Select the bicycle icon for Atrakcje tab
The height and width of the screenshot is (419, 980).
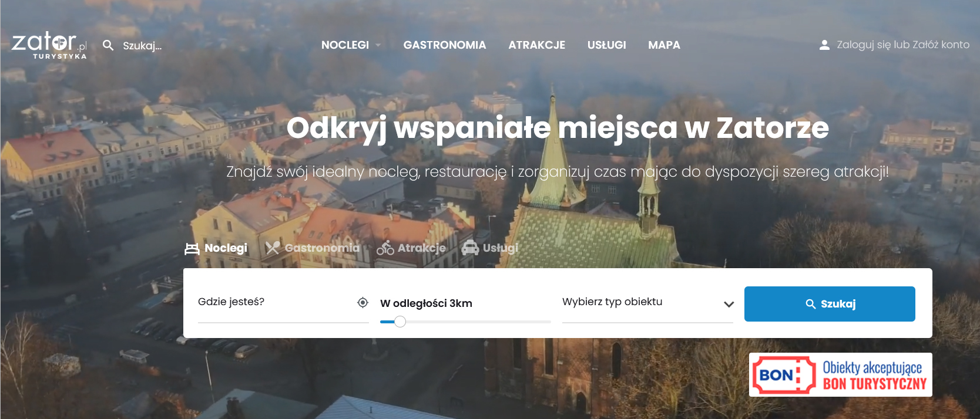pos(385,248)
